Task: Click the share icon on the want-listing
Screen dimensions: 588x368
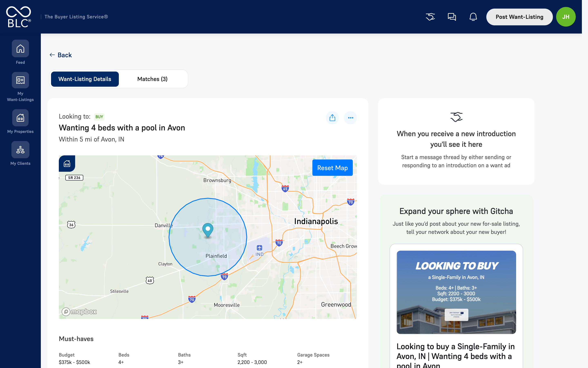Action: 332,118
